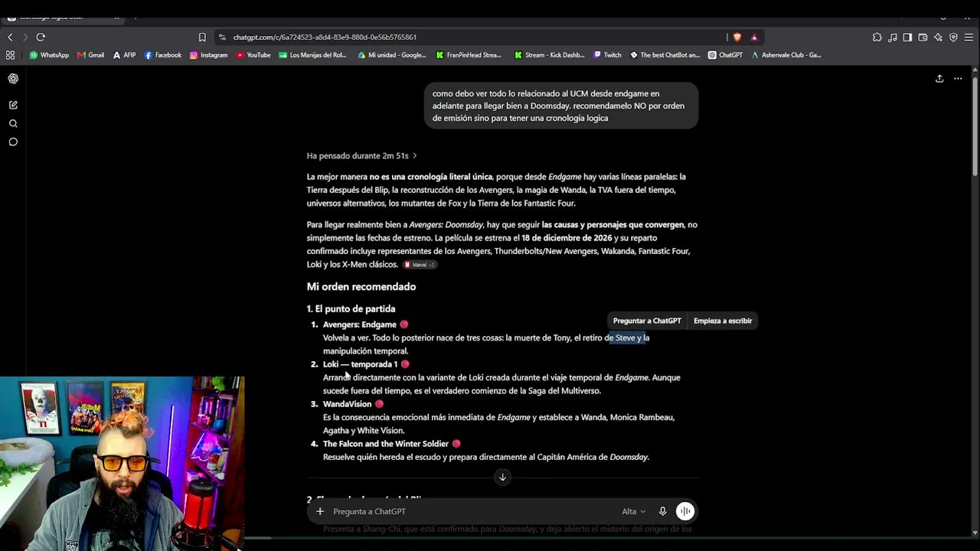Jump to the bottom with the down-arrow button

(502, 477)
